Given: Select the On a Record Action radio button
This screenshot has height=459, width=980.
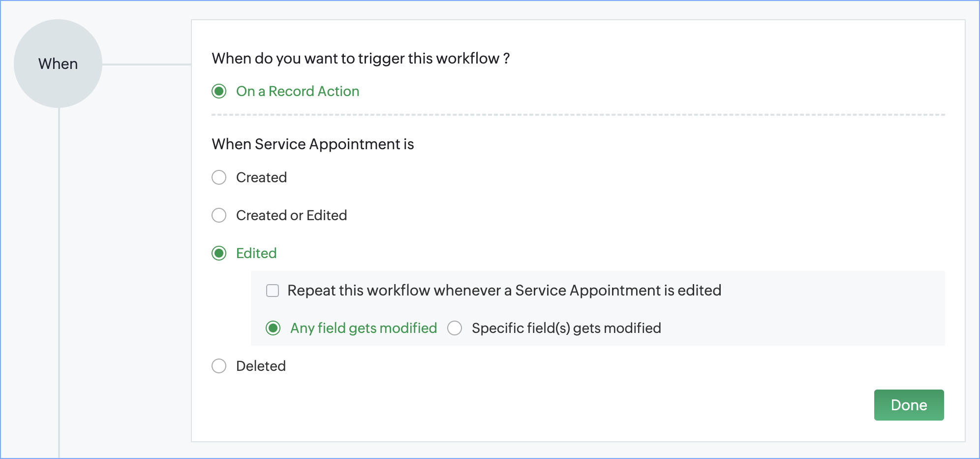Looking at the screenshot, I should [219, 91].
